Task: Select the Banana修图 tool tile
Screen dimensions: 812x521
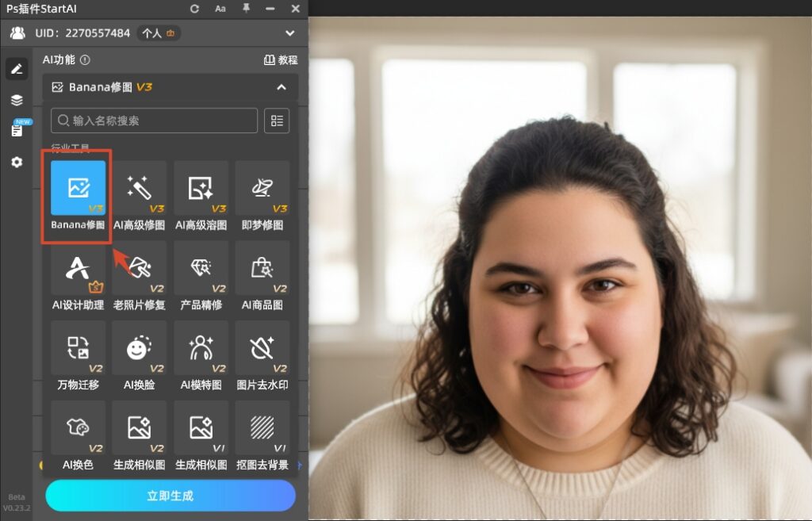Action: coord(78,189)
